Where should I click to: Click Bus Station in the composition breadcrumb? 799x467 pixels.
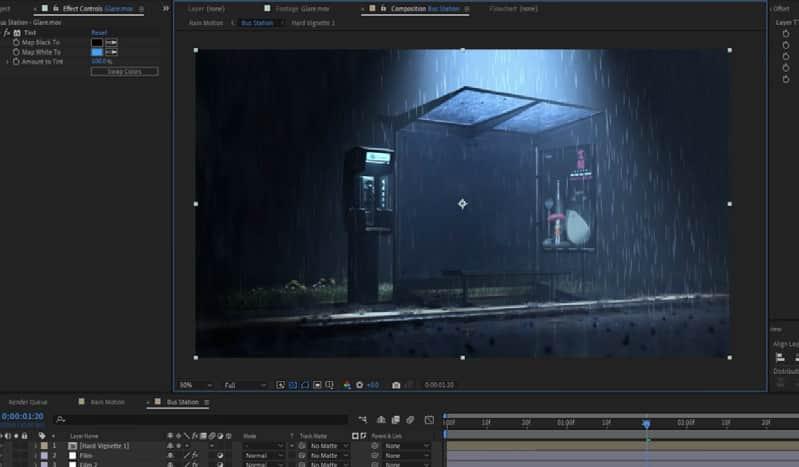coord(257,23)
